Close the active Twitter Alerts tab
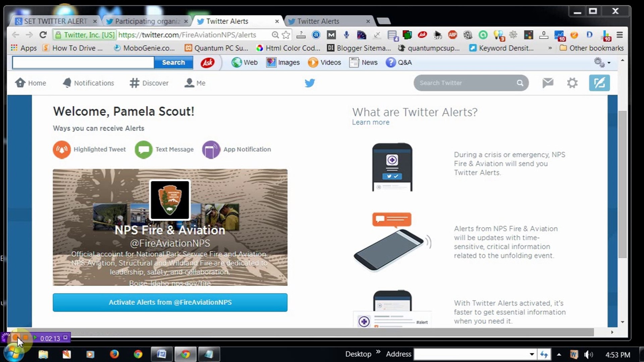Image resolution: width=644 pixels, height=362 pixels. point(277,21)
